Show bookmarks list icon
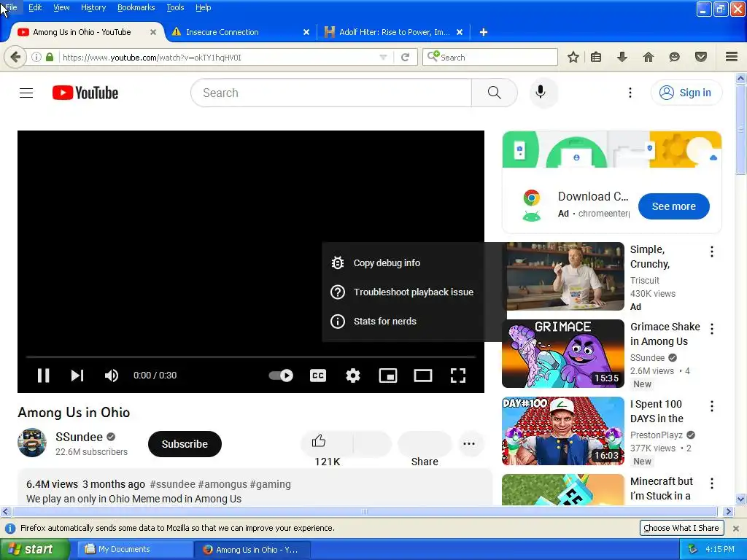The width and height of the screenshot is (747, 560). (x=596, y=57)
